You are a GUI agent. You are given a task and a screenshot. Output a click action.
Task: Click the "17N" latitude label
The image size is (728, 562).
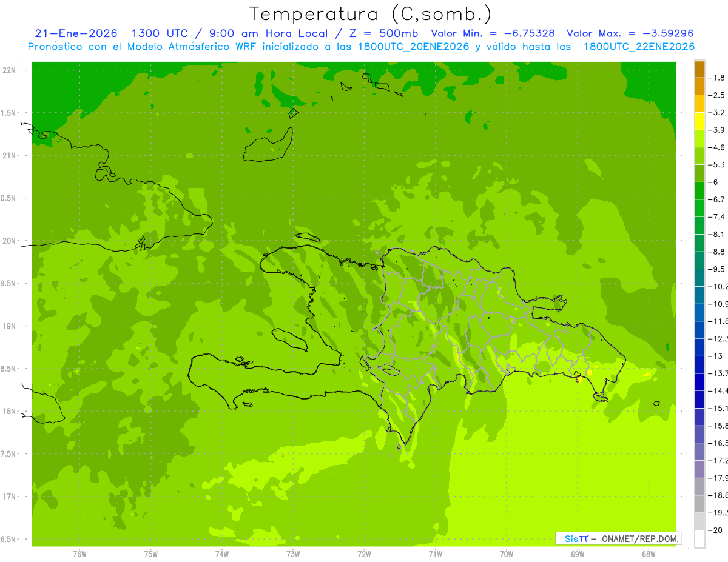tap(9, 497)
